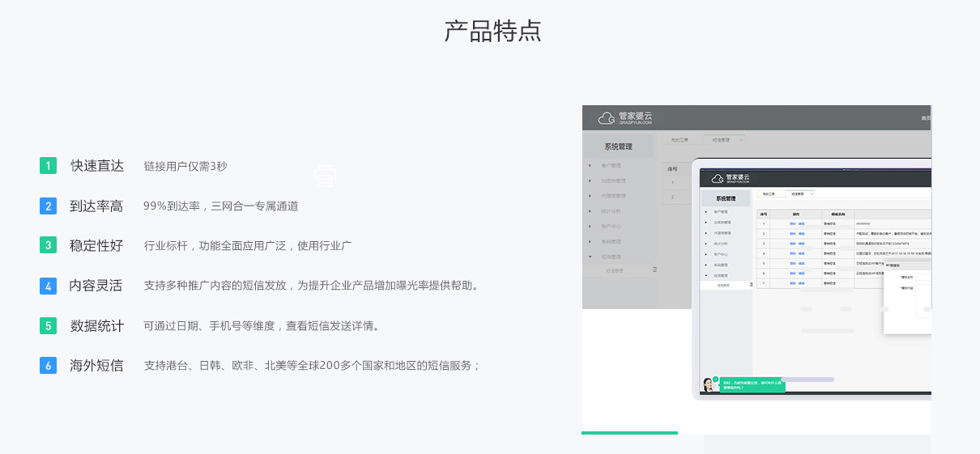This screenshot has width=980, height=454.
Task: Collapse 短信管理 in the faded background sidebar
Action: tap(611, 257)
